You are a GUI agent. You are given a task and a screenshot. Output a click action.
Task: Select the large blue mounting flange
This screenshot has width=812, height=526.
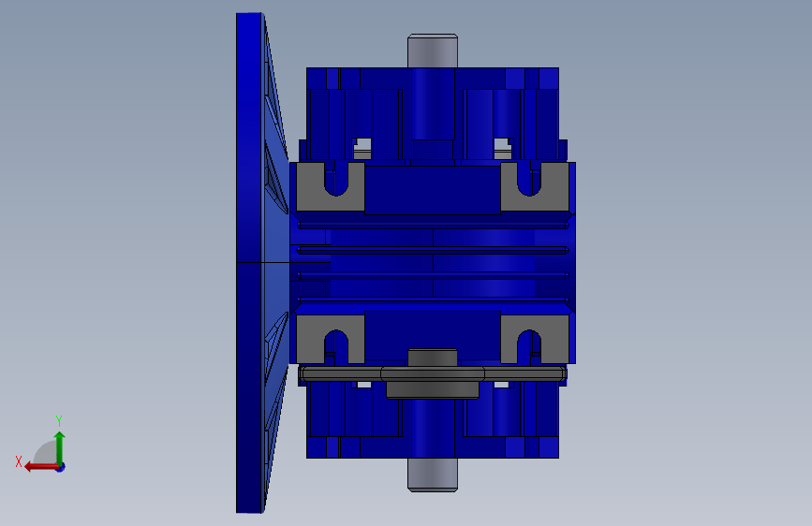click(250, 263)
